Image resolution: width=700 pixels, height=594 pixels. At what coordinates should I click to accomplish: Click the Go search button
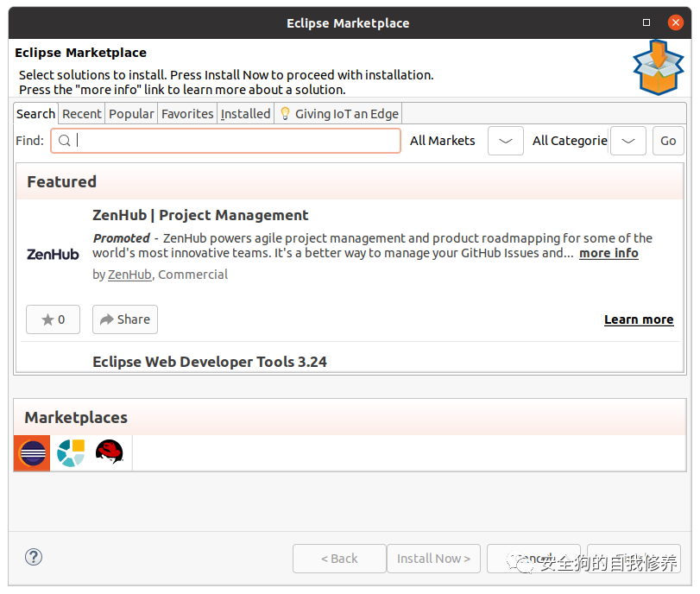click(668, 141)
